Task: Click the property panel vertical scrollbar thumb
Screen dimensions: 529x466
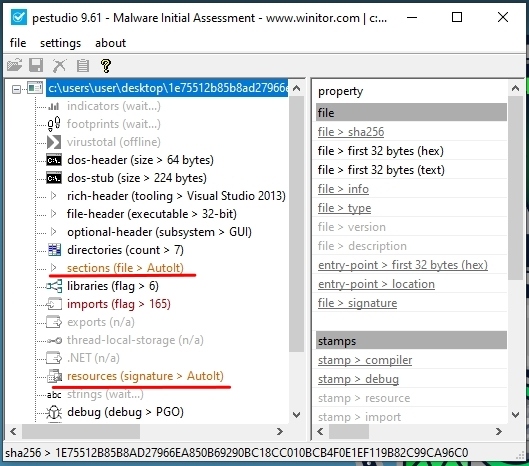Action: (x=516, y=188)
